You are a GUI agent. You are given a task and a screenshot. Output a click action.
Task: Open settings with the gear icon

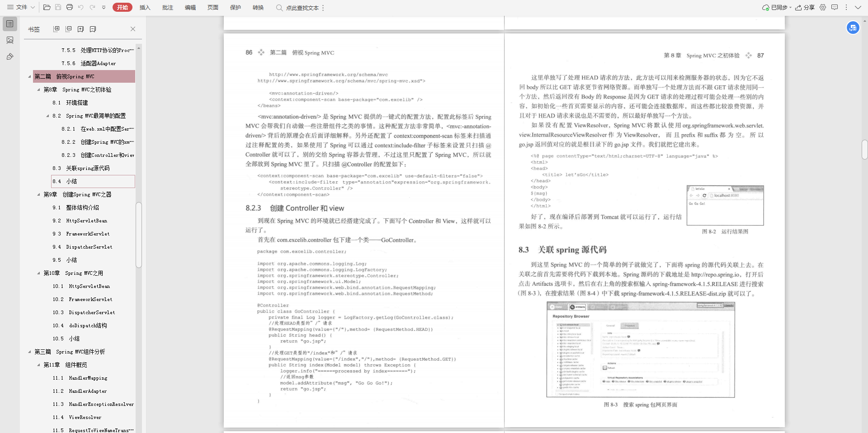tap(823, 7)
